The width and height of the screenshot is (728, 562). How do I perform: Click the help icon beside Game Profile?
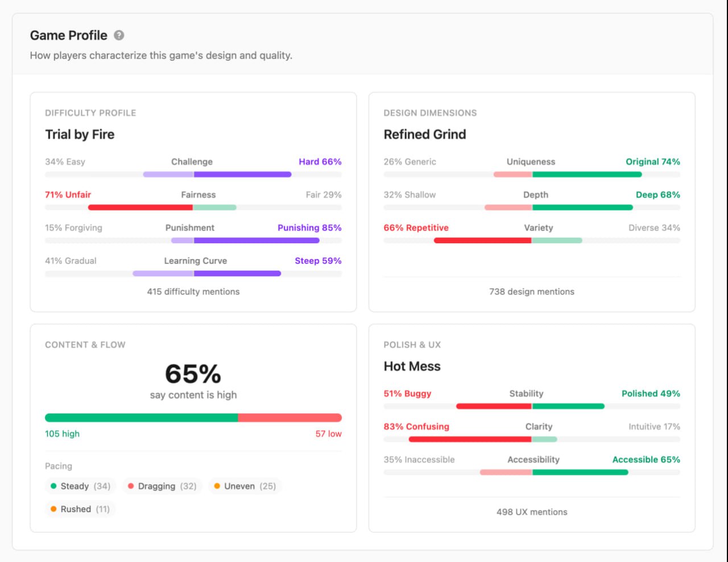(119, 35)
